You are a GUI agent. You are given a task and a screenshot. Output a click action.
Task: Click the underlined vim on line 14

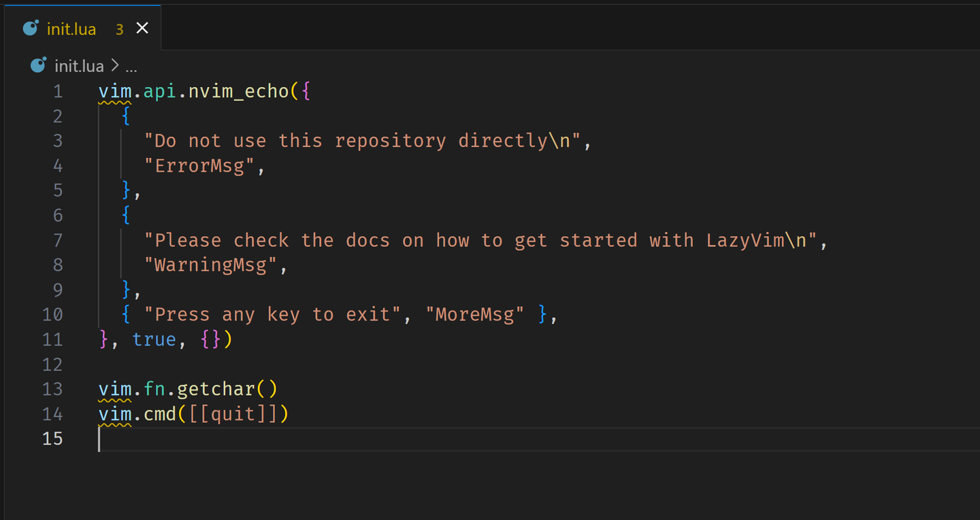[x=115, y=414]
